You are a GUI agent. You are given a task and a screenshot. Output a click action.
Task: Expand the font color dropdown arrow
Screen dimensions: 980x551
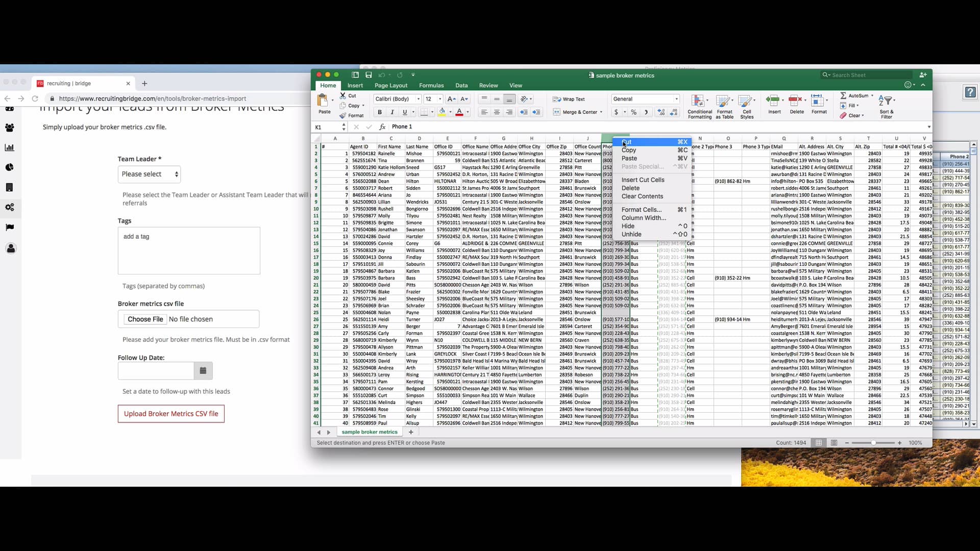468,112
